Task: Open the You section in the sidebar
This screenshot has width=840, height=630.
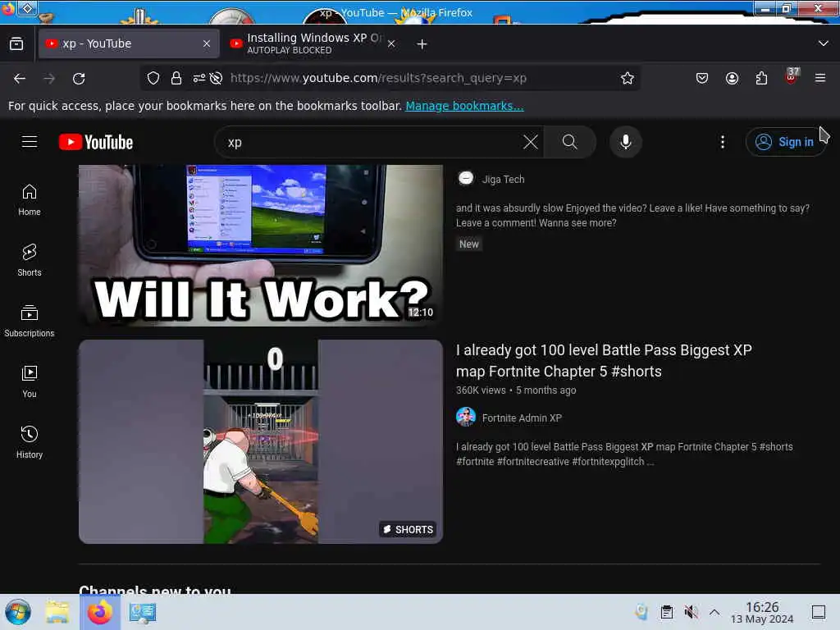Action: coord(30,381)
